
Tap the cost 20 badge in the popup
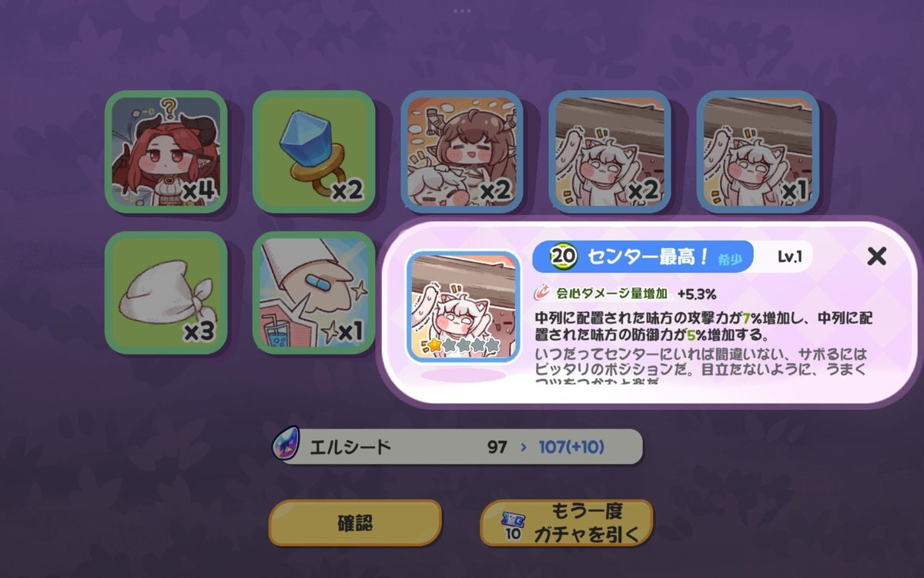coord(560,257)
